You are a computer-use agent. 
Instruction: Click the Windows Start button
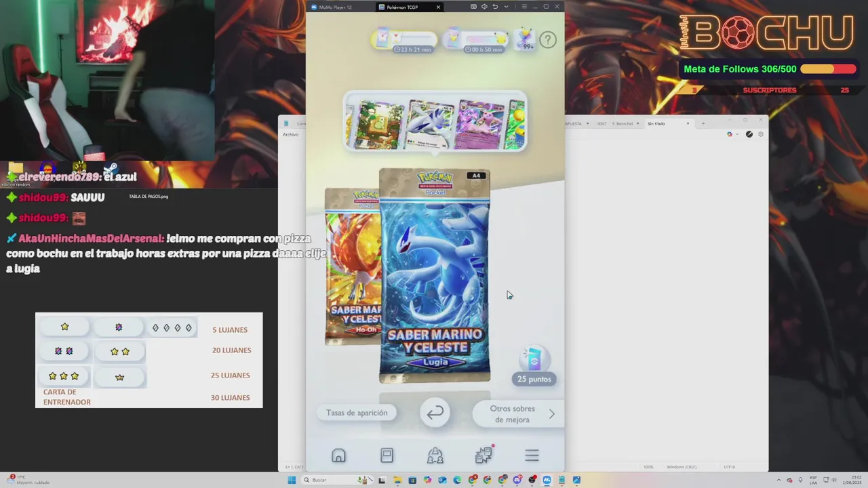point(292,480)
